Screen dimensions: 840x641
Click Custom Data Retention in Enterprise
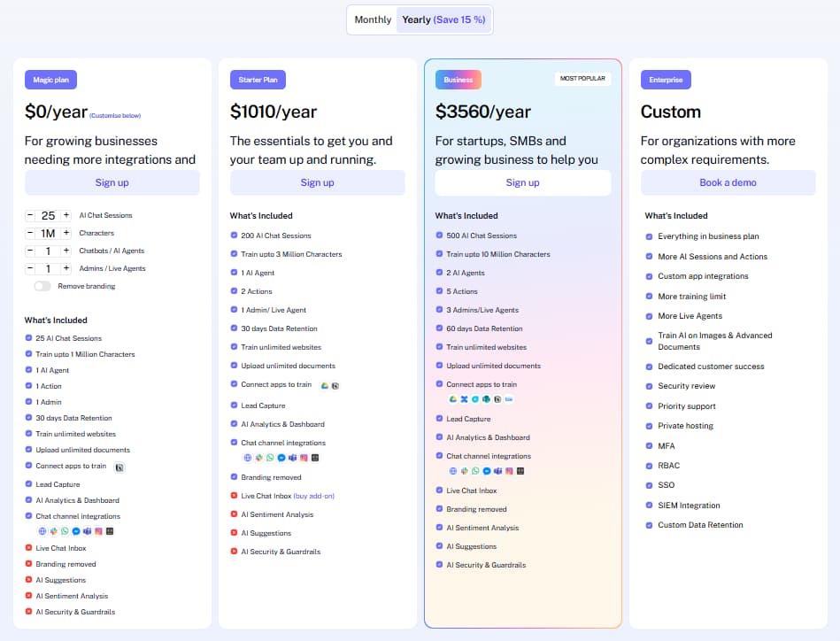[700, 525]
